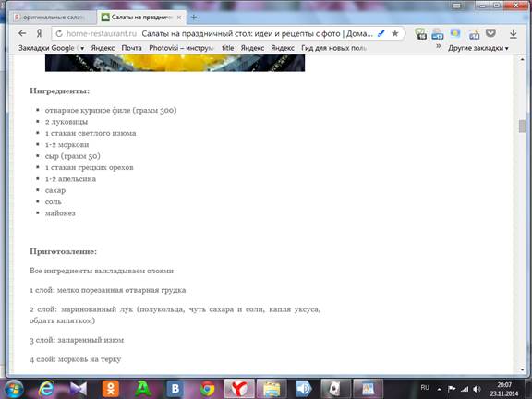Click the 'Ингредиенты:' heading
532x399 pixels.
click(60, 91)
